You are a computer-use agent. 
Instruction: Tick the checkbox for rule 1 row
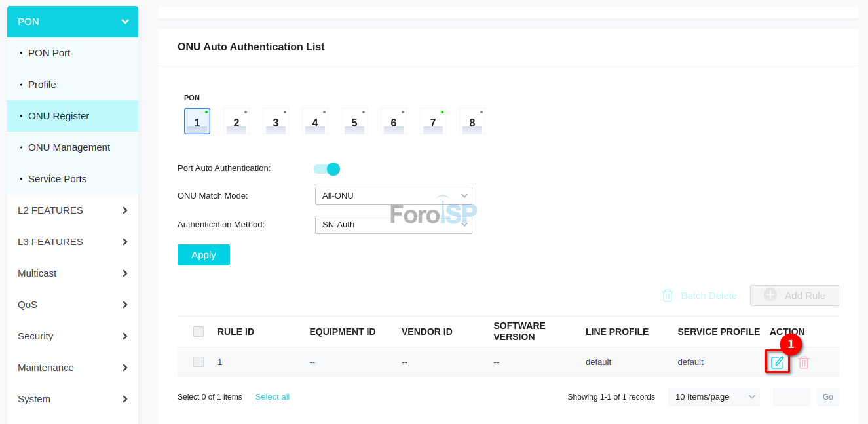tap(198, 362)
